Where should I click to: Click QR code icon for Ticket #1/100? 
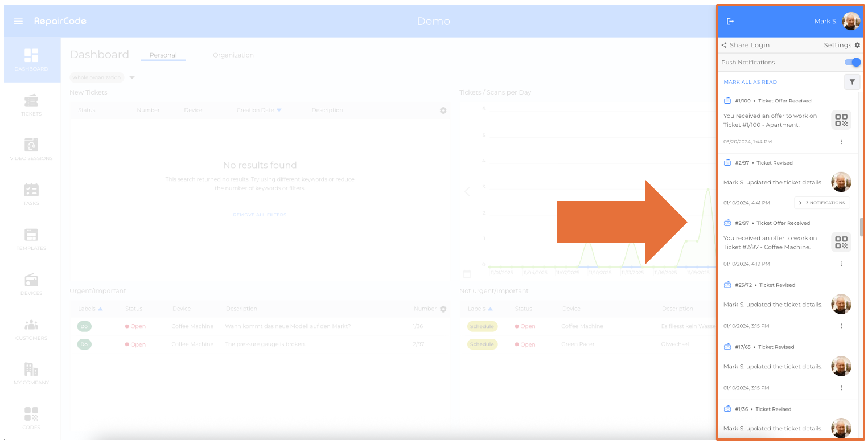point(841,120)
